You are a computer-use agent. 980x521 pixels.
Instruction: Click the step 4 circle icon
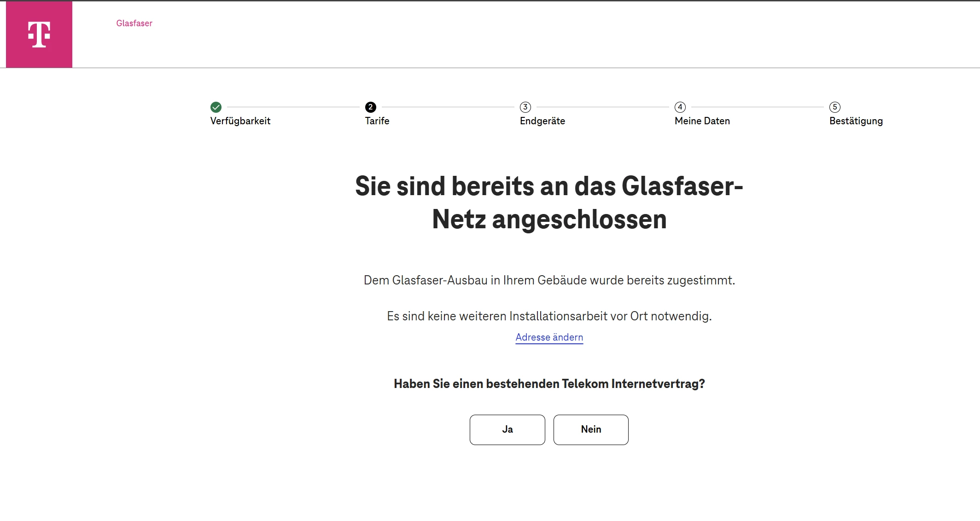click(680, 107)
